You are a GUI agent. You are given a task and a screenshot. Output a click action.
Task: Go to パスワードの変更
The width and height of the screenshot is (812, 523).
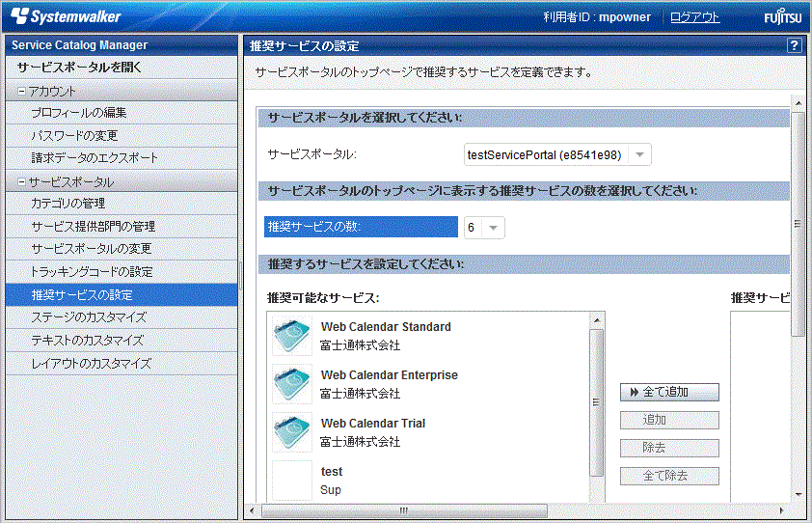coord(122,136)
